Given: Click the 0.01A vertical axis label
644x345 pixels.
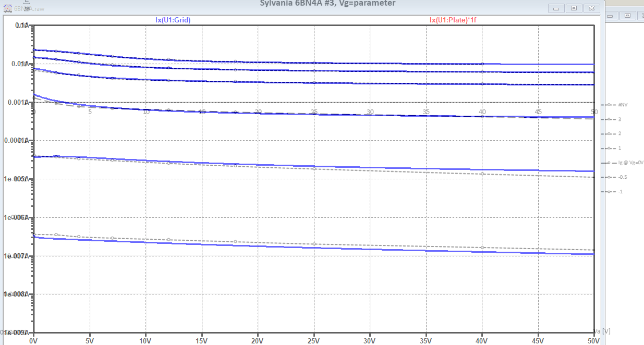Looking at the screenshot, I should pos(21,64).
